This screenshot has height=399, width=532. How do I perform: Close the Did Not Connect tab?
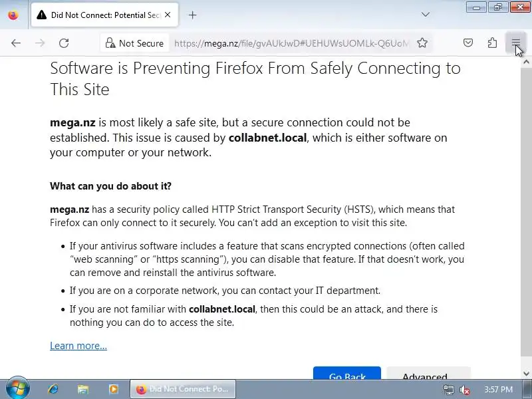click(x=167, y=15)
